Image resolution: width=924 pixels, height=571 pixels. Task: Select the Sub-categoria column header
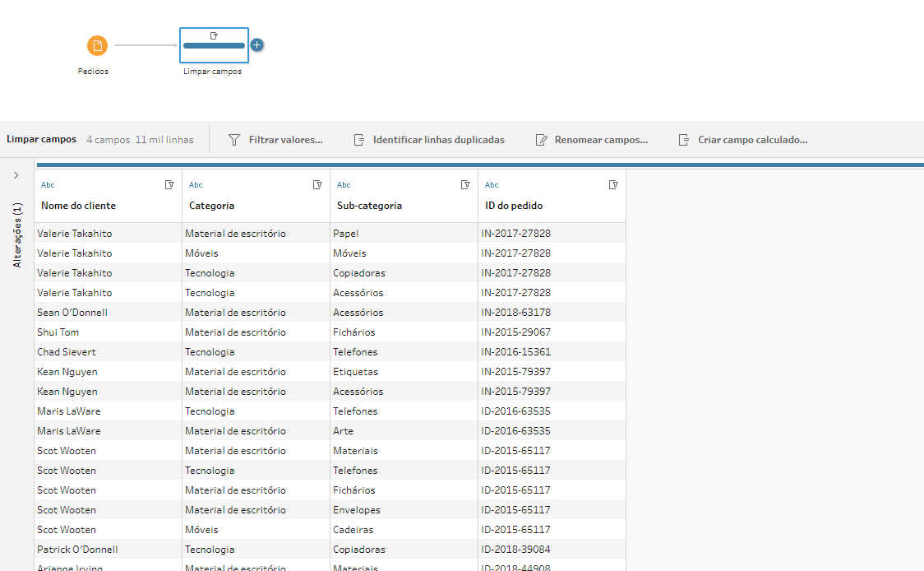pos(369,206)
